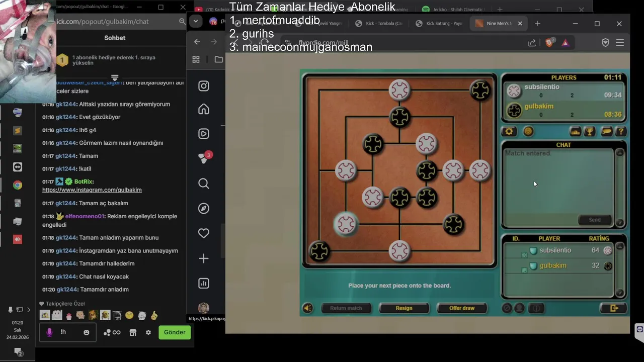The width and height of the screenshot is (644, 362).
Task: Click the highlighted white piece on board
Action: click(346, 224)
